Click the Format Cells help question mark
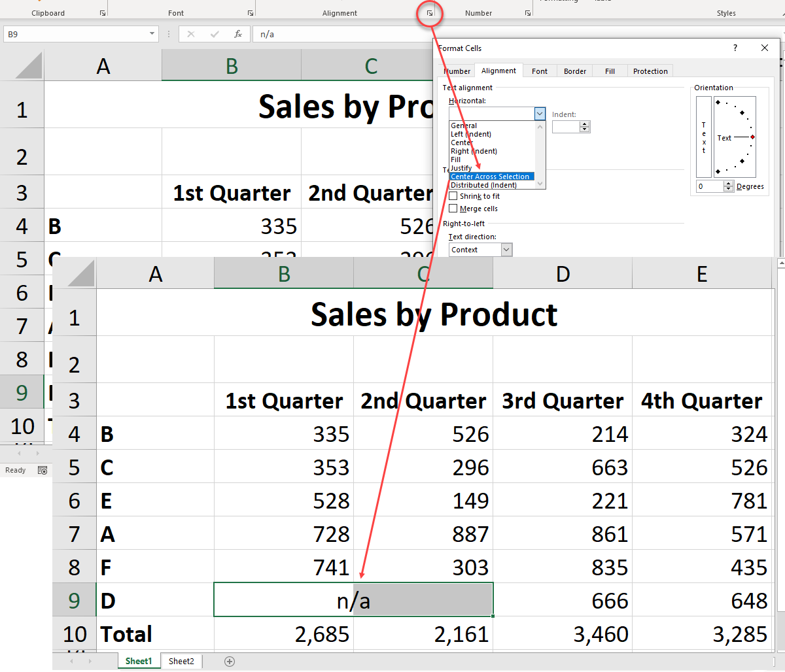This screenshot has height=672, width=785. 735,48
